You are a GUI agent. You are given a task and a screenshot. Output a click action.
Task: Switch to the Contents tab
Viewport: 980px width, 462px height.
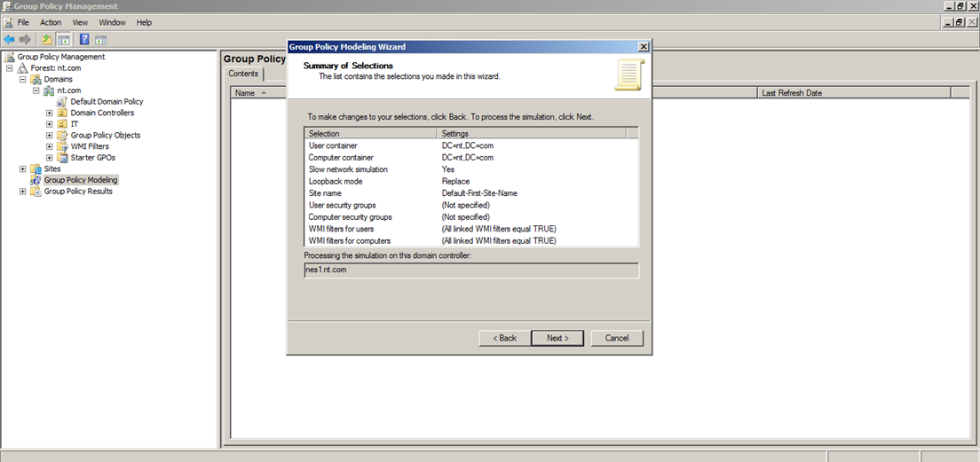coord(243,74)
